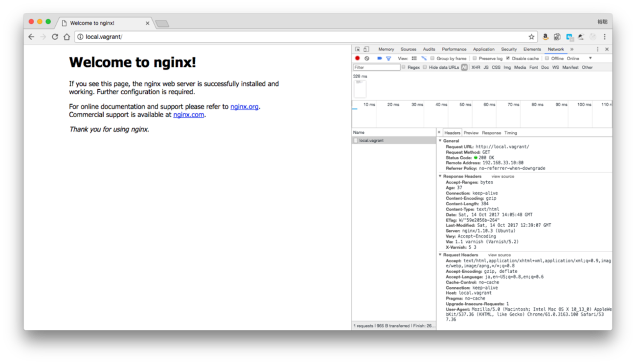Viewport: 636px width, 364px height.
Task: Toggle the device toolbar icon
Action: (x=366, y=49)
